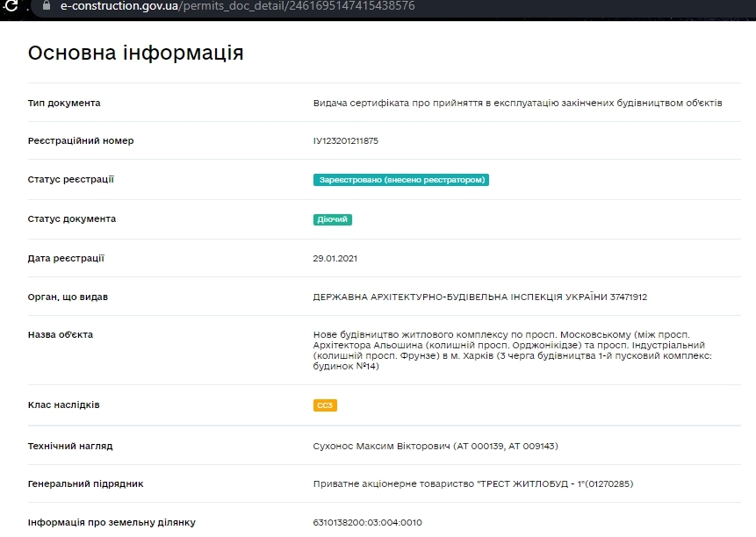The image size is (756, 537).
Task: Click the green 'Діючий' status badge
Action: click(332, 219)
